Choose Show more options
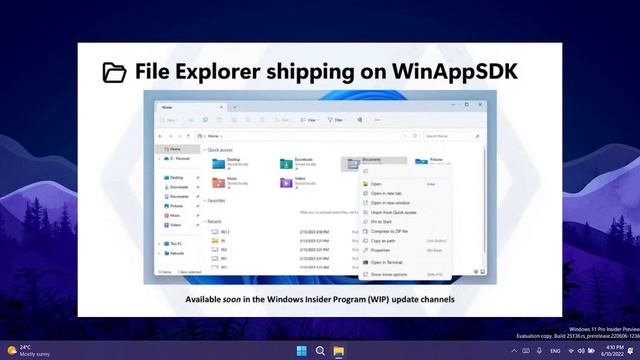The image size is (640, 360). click(404, 275)
